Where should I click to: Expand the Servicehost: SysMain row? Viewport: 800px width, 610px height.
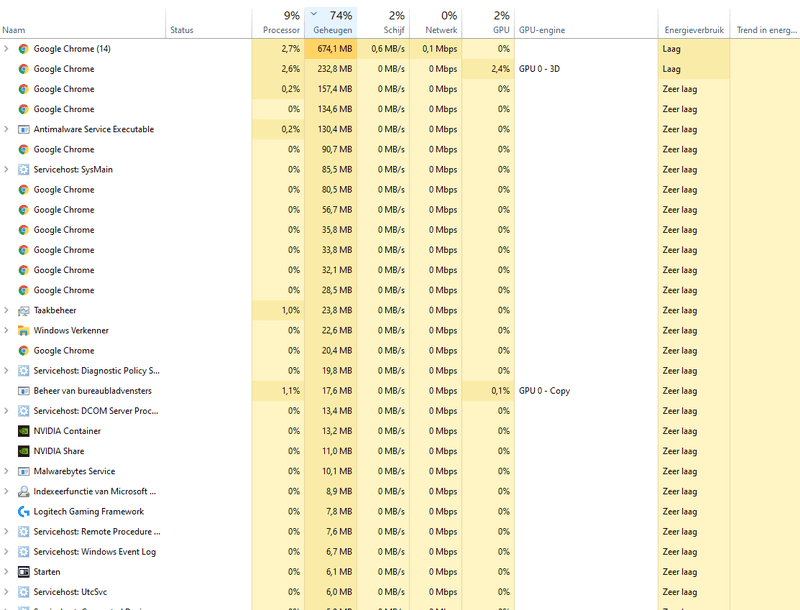6,170
